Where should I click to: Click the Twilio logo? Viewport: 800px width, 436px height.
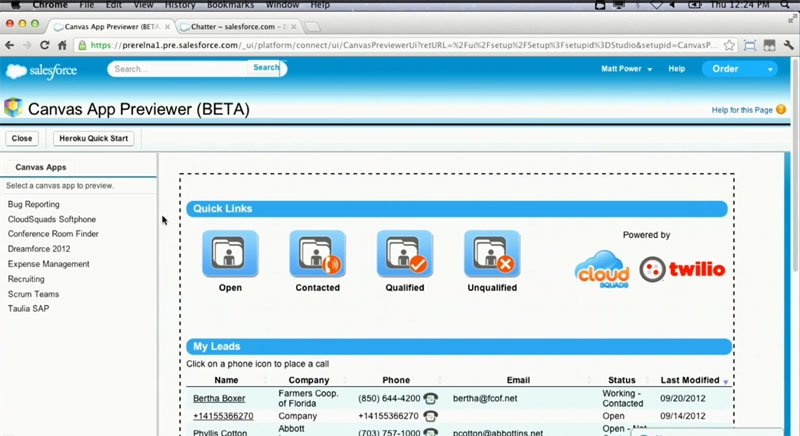click(682, 269)
